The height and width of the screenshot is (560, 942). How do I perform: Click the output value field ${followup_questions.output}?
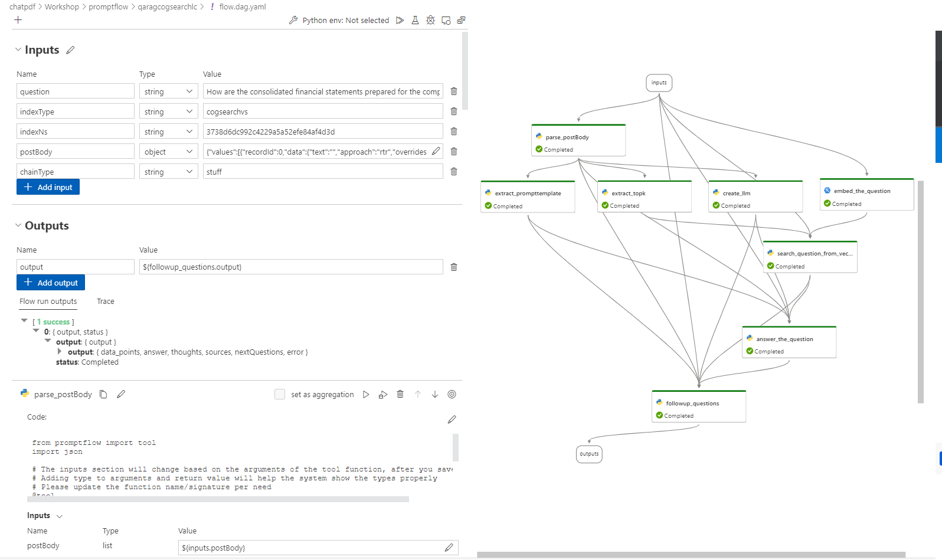click(x=291, y=267)
